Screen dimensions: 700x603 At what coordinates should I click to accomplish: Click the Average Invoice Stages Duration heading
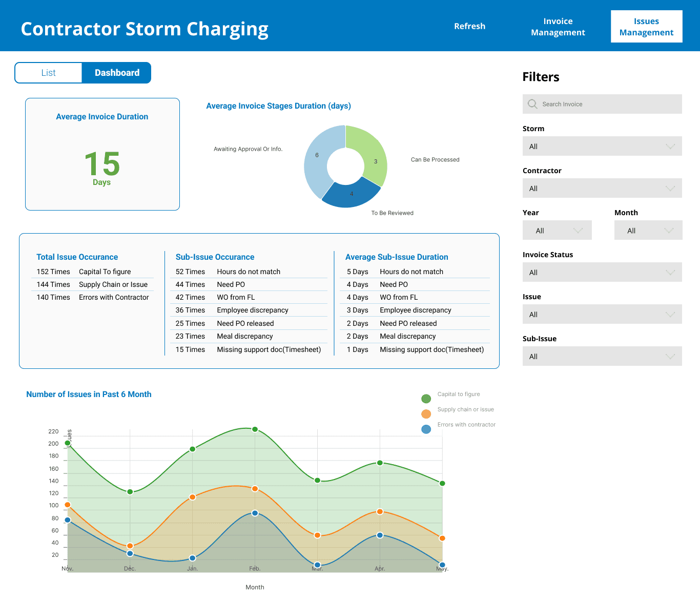click(278, 106)
